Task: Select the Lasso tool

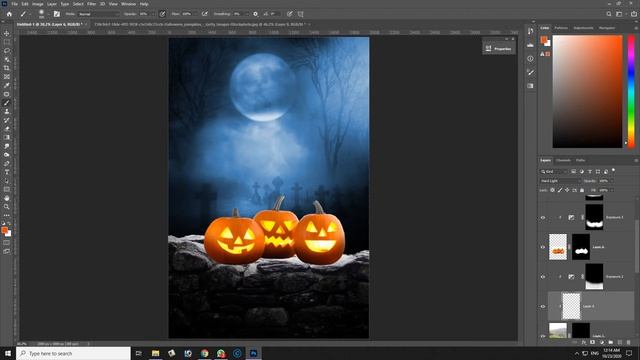Action: click(7, 51)
